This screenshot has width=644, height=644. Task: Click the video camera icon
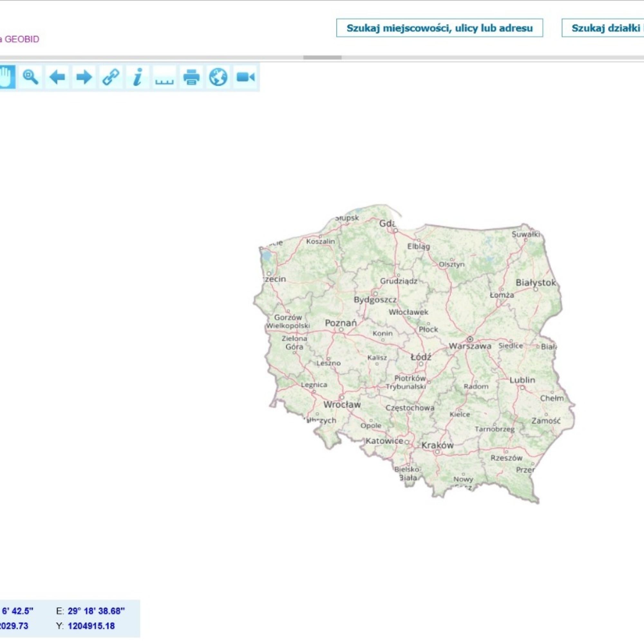click(x=245, y=77)
